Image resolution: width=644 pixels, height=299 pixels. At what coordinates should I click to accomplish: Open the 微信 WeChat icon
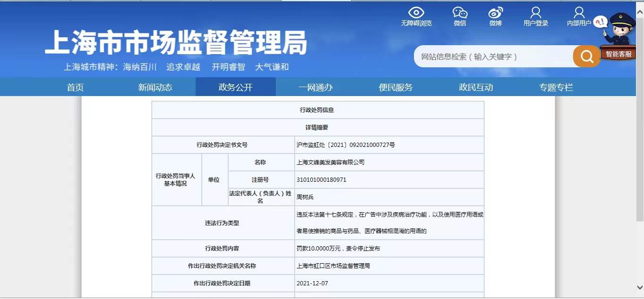[x=460, y=13]
